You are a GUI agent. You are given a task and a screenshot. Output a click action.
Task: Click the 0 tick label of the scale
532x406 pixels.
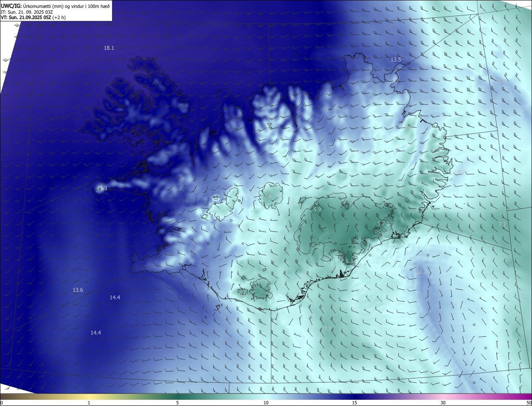[x=2, y=403]
